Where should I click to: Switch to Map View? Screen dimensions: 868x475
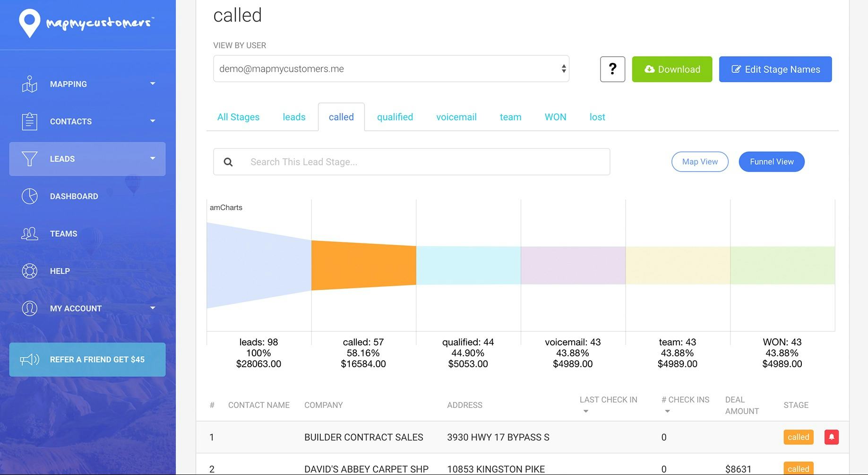(x=699, y=162)
